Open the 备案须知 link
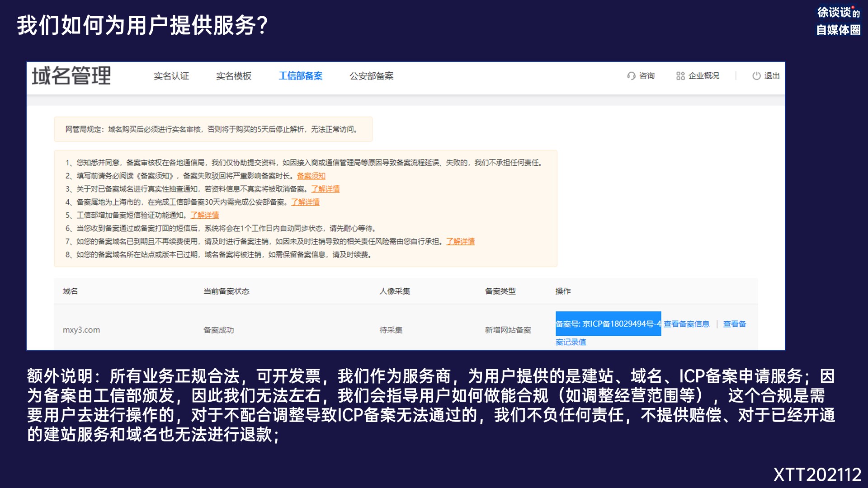The width and height of the screenshot is (868, 488). tap(311, 176)
